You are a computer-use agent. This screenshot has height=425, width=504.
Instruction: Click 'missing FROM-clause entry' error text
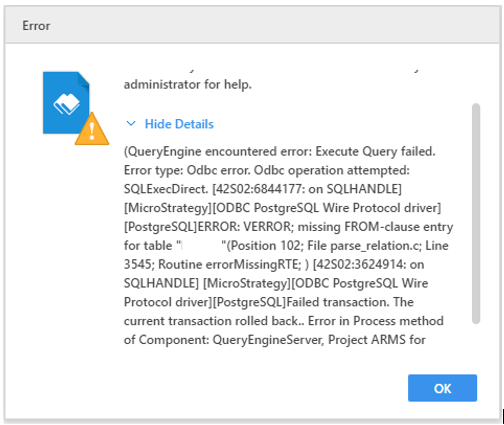[x=375, y=227]
